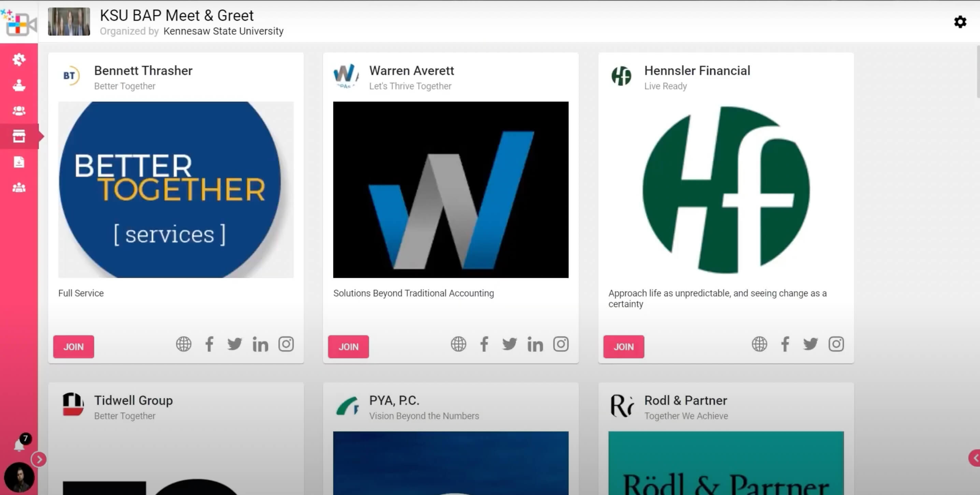Screen dimensions: 980x495
Task: Click the small Warren Averett W logo
Action: [x=346, y=76]
